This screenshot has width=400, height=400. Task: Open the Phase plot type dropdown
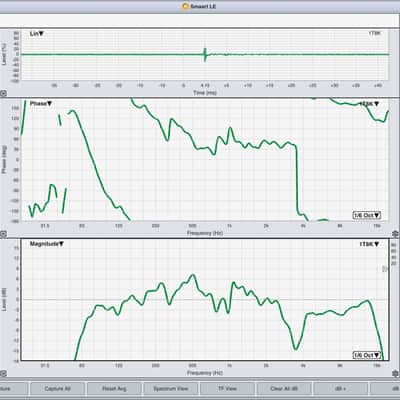pyautogui.click(x=41, y=104)
